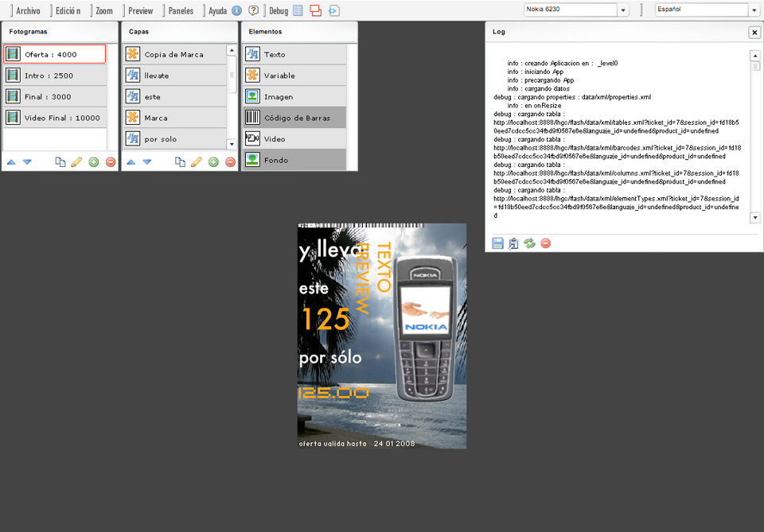Save the log with the floppy icon
764x532 pixels.
click(497, 243)
